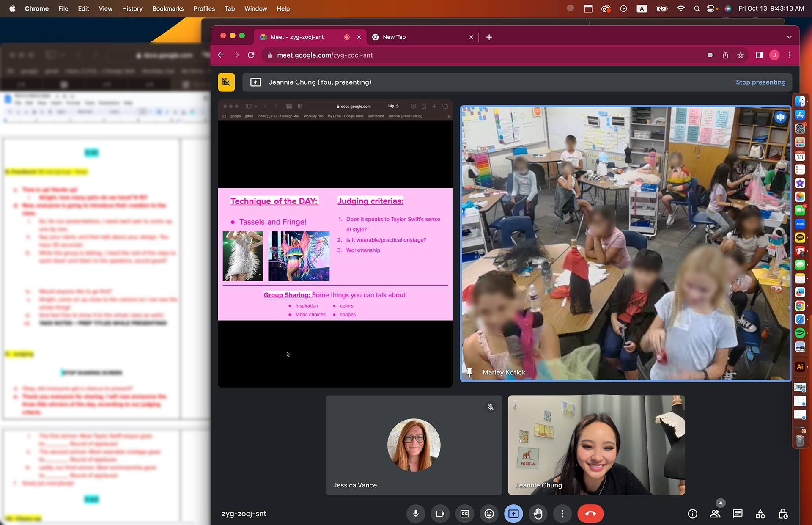Turn off camera in Meet controls

pos(440,514)
